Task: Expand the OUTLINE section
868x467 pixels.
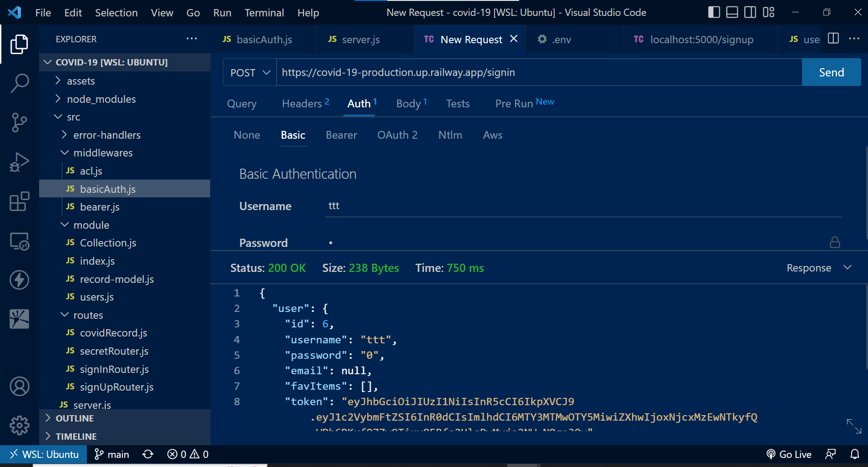Action: pyautogui.click(x=125, y=418)
